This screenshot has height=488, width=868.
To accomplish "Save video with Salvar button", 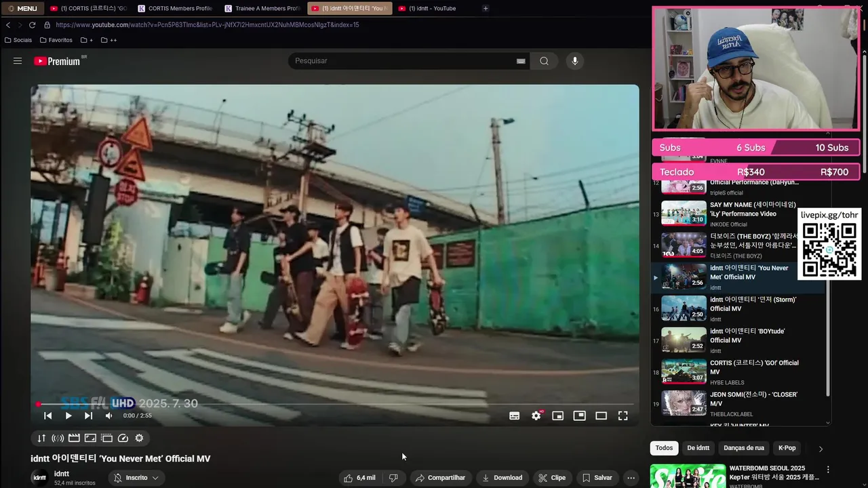I will click(597, 478).
